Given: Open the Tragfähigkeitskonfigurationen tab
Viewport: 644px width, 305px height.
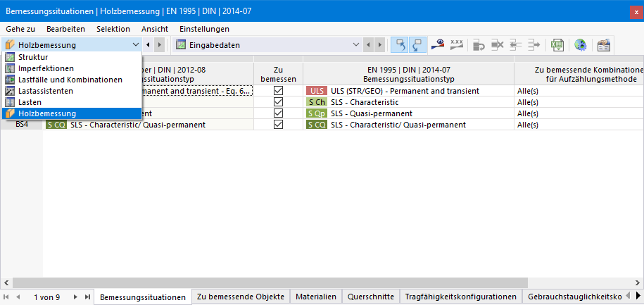Looking at the screenshot, I should [460, 297].
